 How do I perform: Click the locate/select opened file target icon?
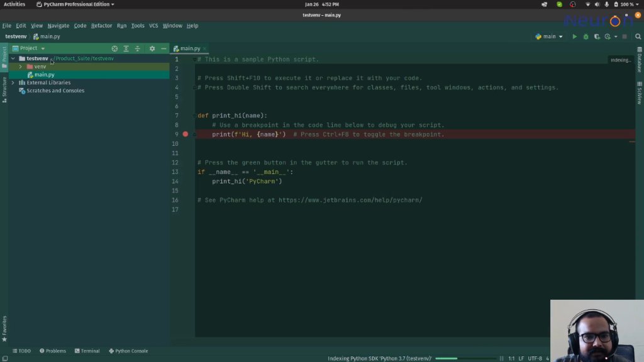click(114, 48)
